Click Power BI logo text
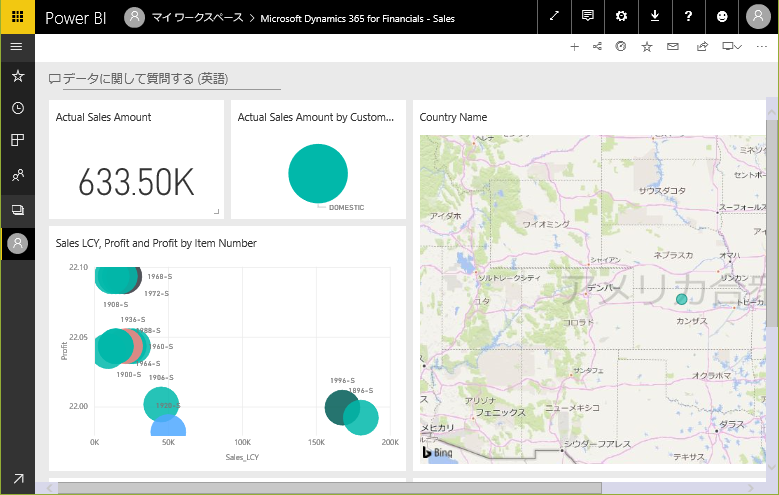This screenshot has width=779, height=495. click(x=76, y=18)
